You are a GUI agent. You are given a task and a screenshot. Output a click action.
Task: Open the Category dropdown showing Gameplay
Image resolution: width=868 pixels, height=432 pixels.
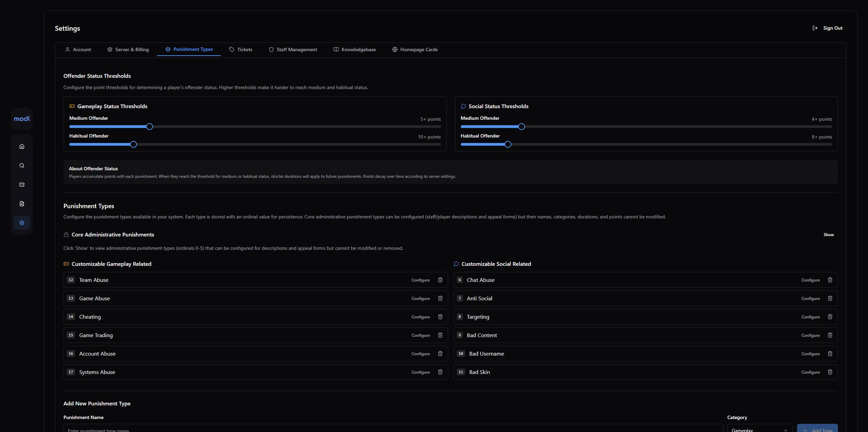click(x=760, y=429)
